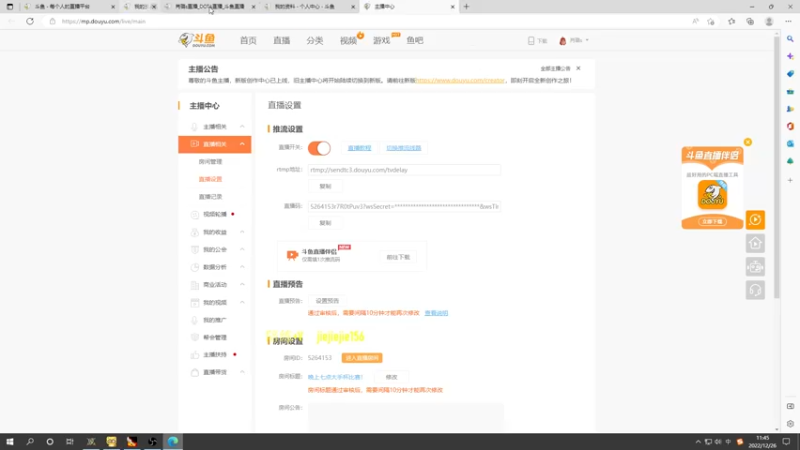Image resolution: width=800 pixels, height=450 pixels.
Task: Collapse the 直播相关 sidebar section
Action: (242, 144)
